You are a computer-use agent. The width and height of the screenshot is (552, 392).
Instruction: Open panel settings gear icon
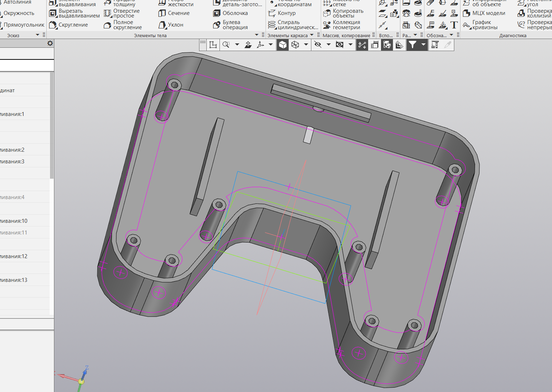click(x=50, y=43)
